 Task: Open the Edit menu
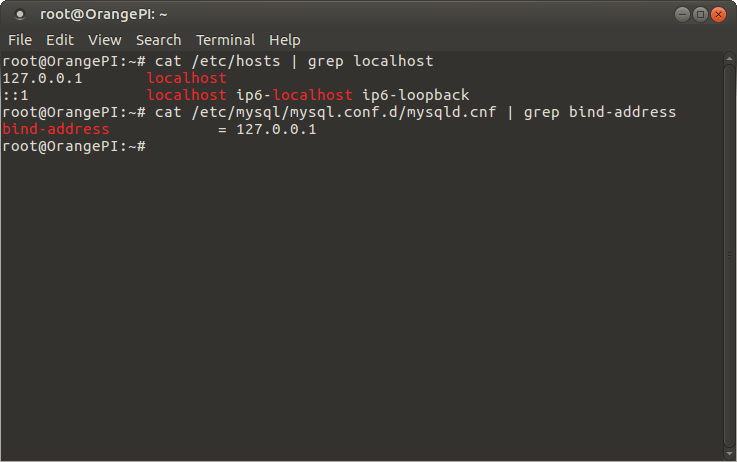pyautogui.click(x=60, y=40)
